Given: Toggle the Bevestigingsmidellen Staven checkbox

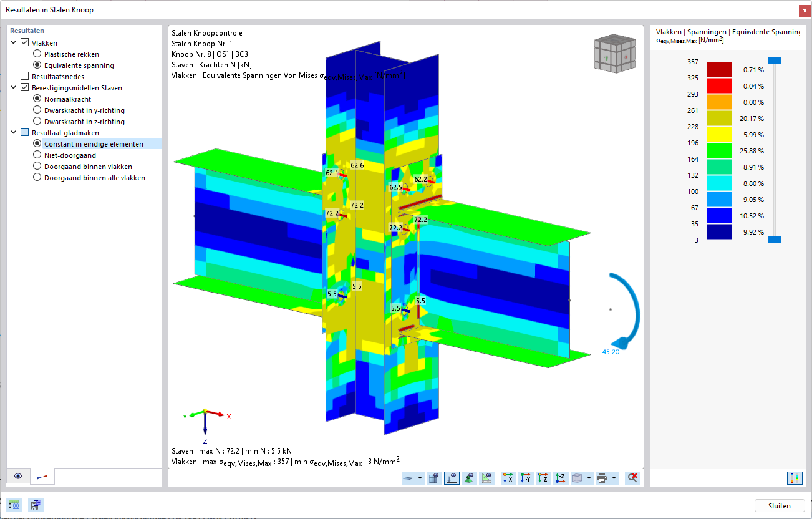Looking at the screenshot, I should (x=25, y=88).
